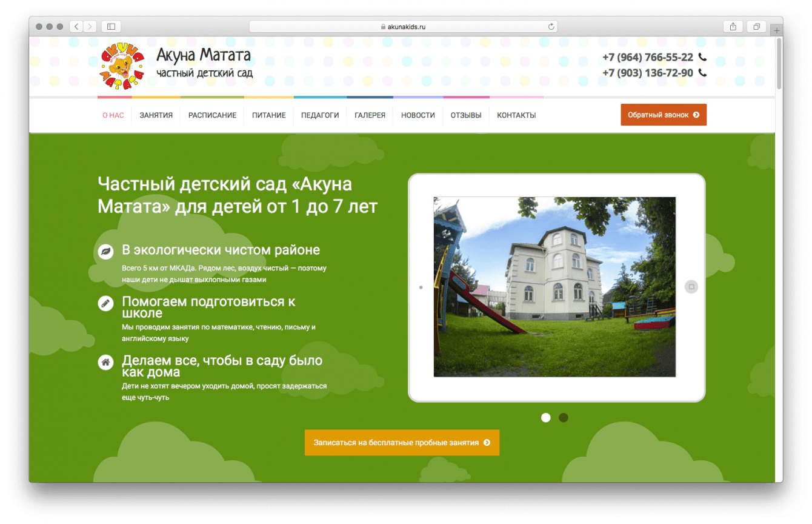Click the text starting Дети не хотят вечером

coord(224,392)
